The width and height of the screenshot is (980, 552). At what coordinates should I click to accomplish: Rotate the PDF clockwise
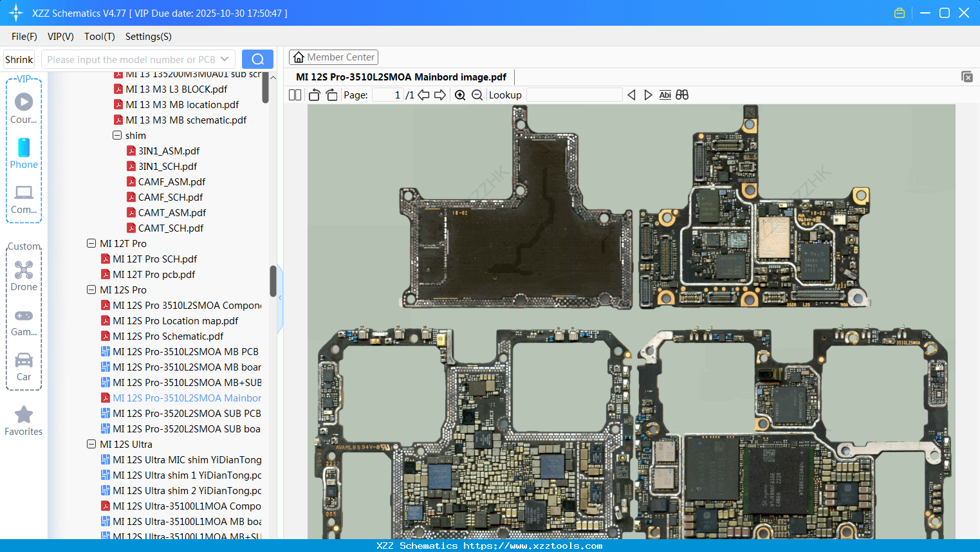coord(331,95)
